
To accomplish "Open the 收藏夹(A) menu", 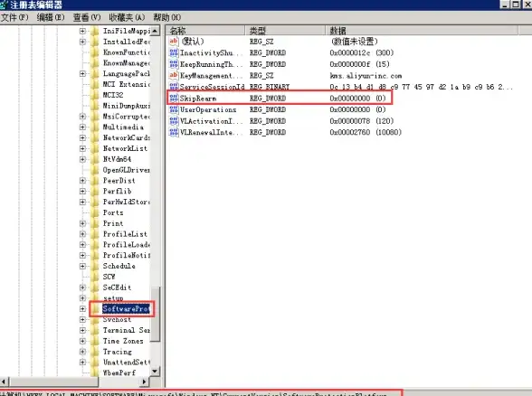I will [127, 17].
